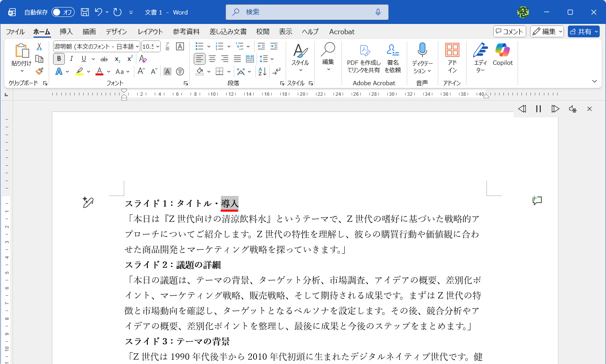Apply strikethrough formatting
This screenshot has width=606, height=364.
104,59
